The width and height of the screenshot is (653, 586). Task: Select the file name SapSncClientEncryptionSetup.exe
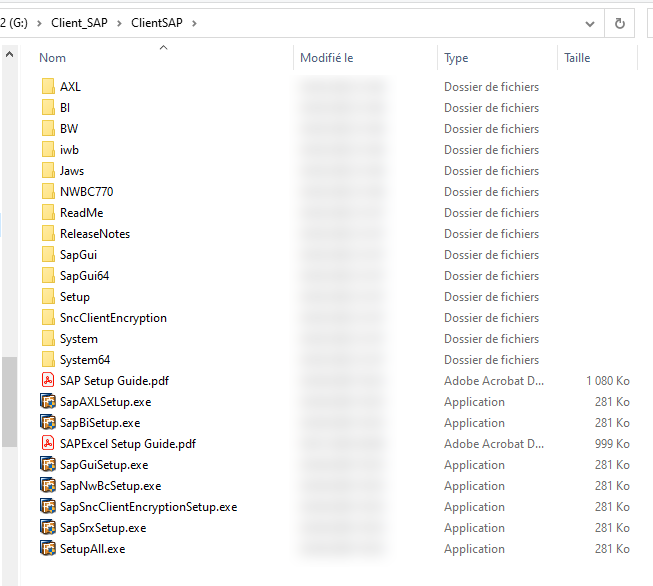(149, 507)
